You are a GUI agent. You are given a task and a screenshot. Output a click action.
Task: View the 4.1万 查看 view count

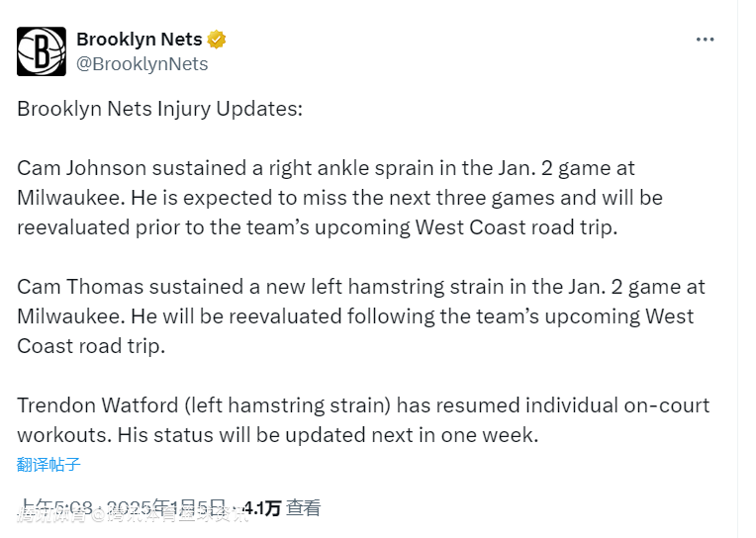point(282,508)
